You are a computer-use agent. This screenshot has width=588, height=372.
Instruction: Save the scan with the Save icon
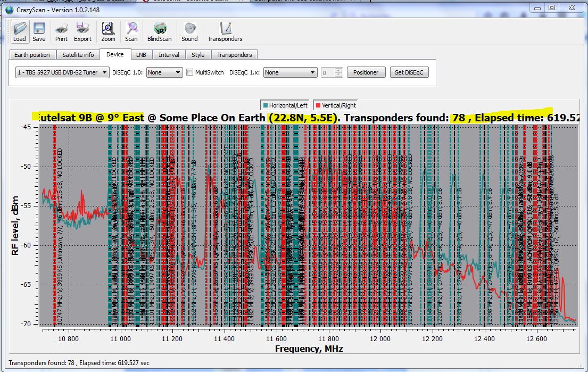tap(39, 31)
